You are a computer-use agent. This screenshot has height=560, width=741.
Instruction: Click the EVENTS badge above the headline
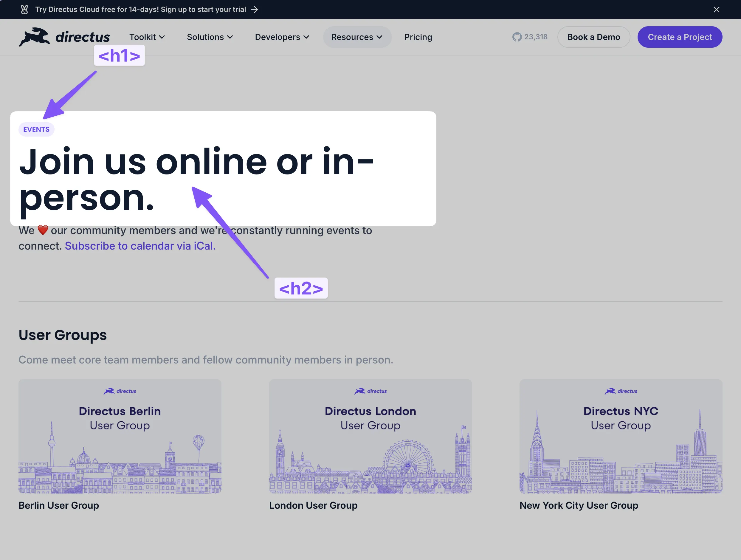pos(36,129)
